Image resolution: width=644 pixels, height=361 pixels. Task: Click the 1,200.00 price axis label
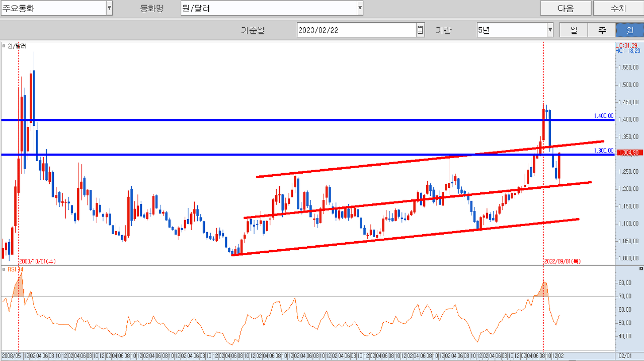pyautogui.click(x=627, y=189)
